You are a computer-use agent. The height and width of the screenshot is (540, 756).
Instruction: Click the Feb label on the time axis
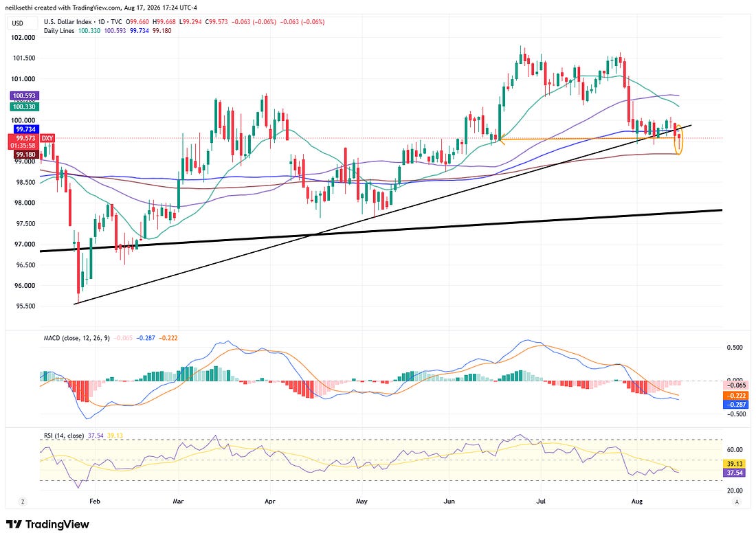tap(95, 502)
